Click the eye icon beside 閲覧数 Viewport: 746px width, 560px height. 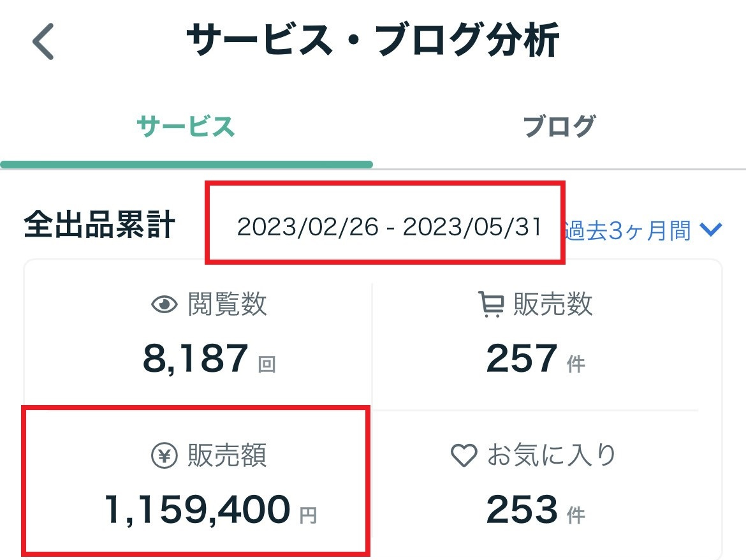pyautogui.click(x=164, y=305)
